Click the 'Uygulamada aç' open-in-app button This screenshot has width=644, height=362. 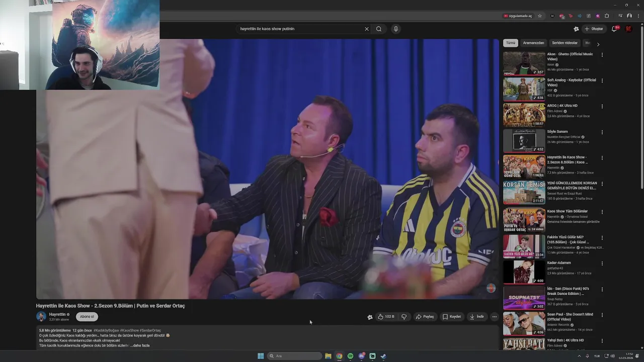(x=518, y=16)
